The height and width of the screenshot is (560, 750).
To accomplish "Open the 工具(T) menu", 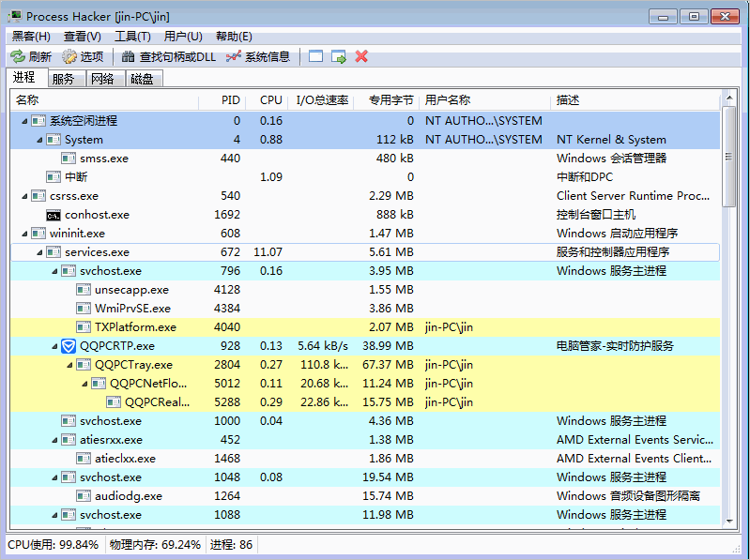I will [132, 37].
